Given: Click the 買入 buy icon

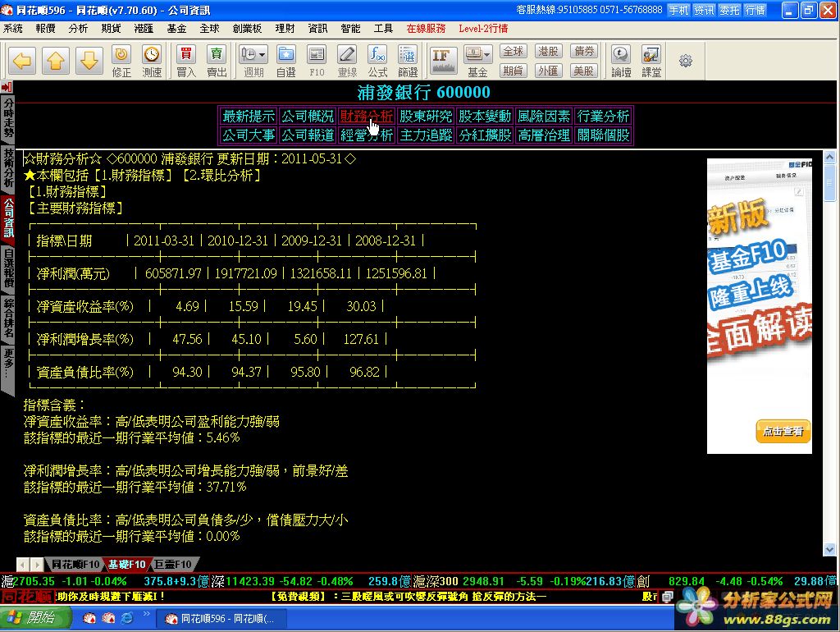Looking at the screenshot, I should pyautogui.click(x=186, y=61).
